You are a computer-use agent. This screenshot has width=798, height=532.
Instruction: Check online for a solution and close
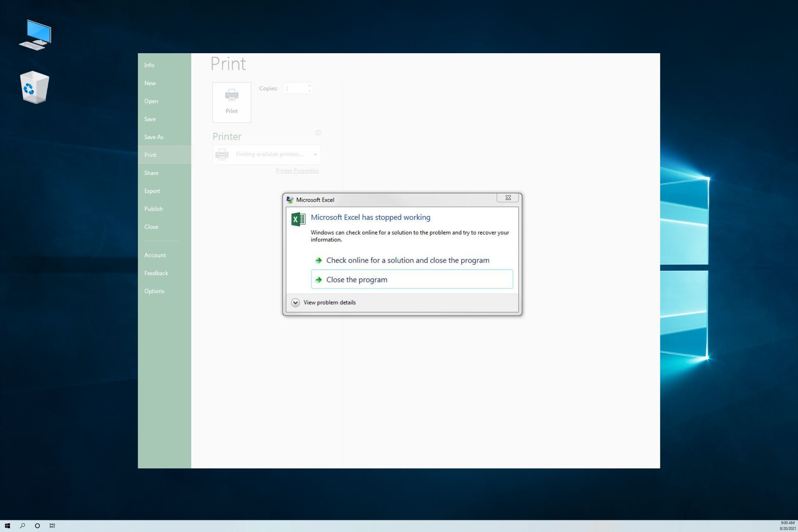[x=407, y=261]
